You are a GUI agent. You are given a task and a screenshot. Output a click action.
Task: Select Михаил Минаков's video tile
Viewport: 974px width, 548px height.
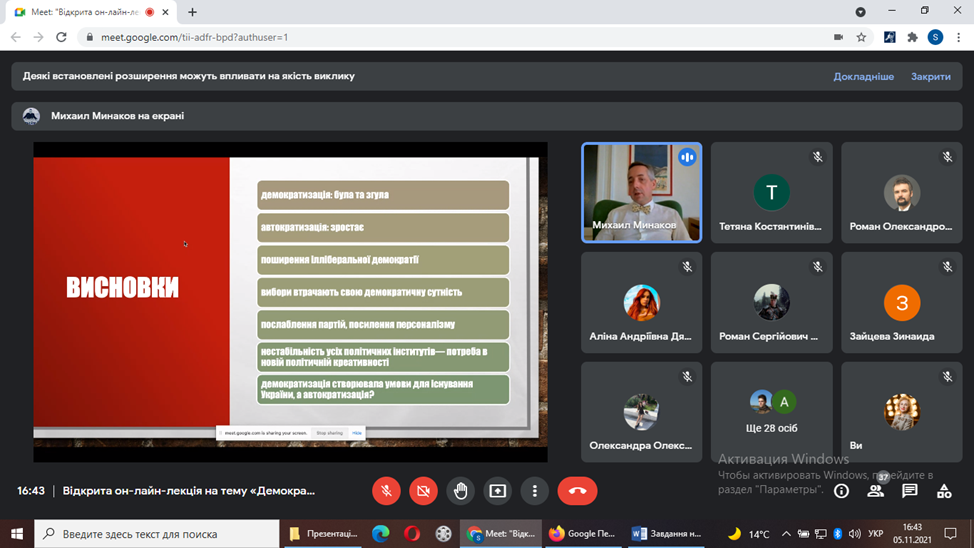click(641, 192)
